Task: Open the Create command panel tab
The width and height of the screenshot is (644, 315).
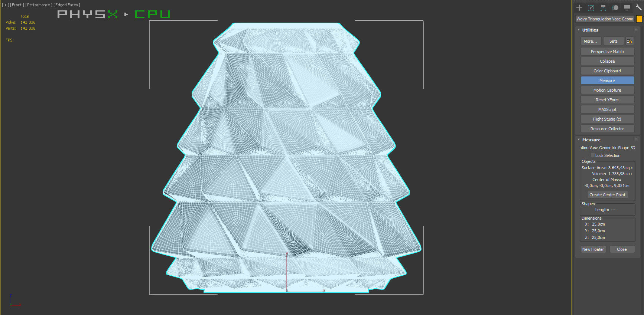Action: pyautogui.click(x=579, y=8)
